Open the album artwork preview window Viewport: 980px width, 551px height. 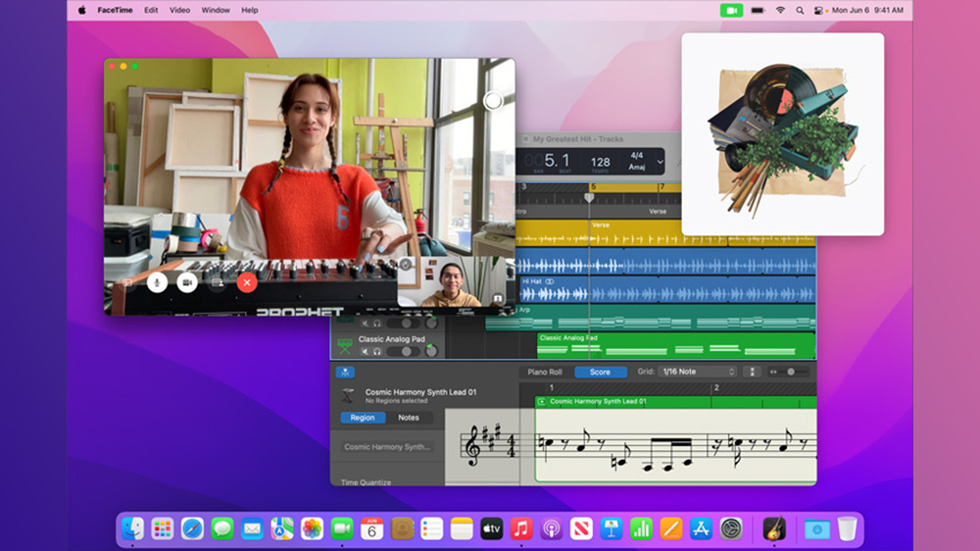(x=782, y=134)
